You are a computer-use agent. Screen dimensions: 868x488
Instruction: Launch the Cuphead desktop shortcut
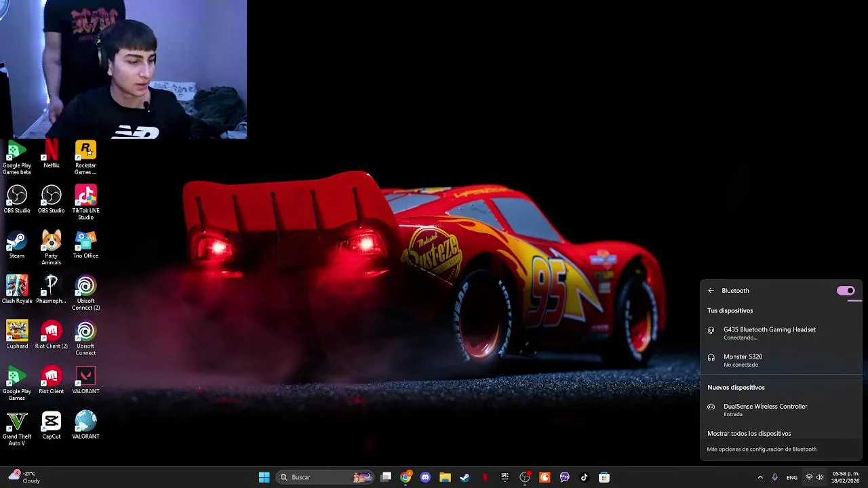[x=17, y=335]
